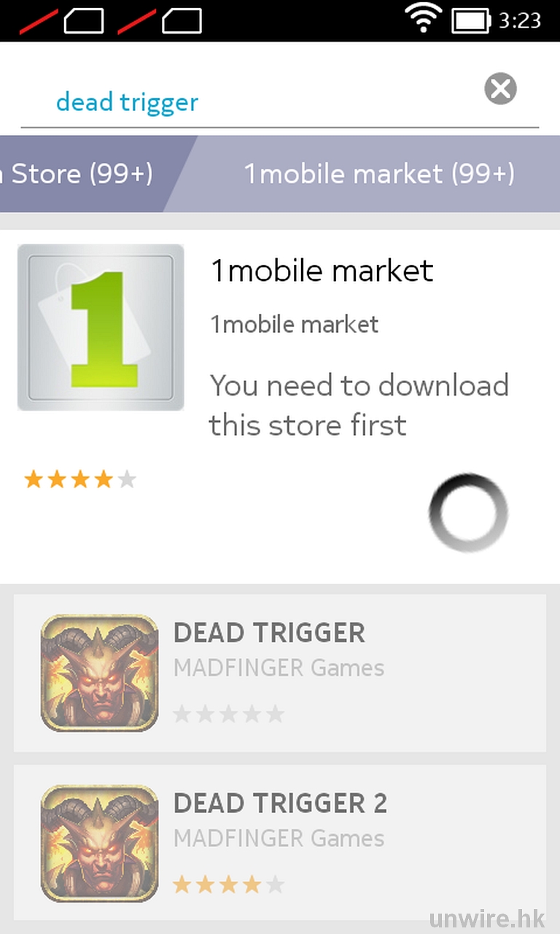Tap the 1mobile market app icon
The height and width of the screenshot is (934, 560).
click(x=101, y=328)
